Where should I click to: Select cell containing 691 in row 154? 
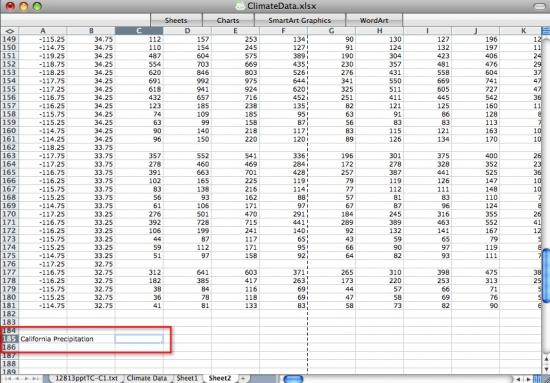click(139, 81)
